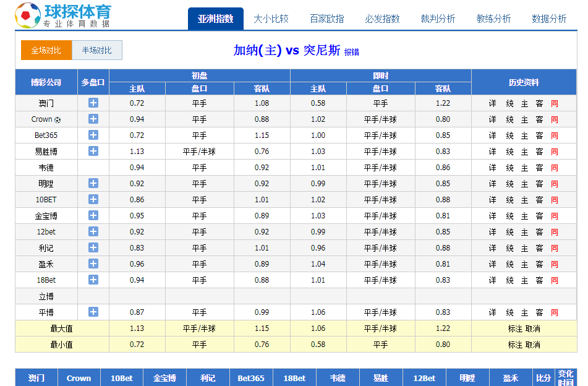The height and width of the screenshot is (386, 588).
Task: Click the 历史资料 column header
Action: pos(524,82)
